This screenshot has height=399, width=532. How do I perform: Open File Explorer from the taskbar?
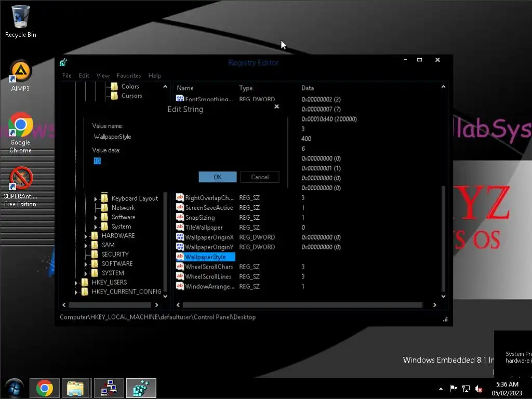[x=75, y=388]
